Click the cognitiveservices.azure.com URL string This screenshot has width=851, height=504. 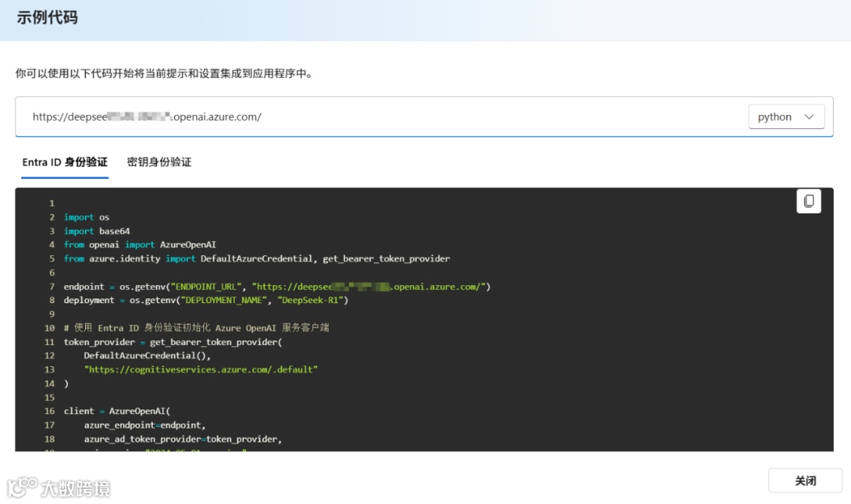tap(201, 369)
